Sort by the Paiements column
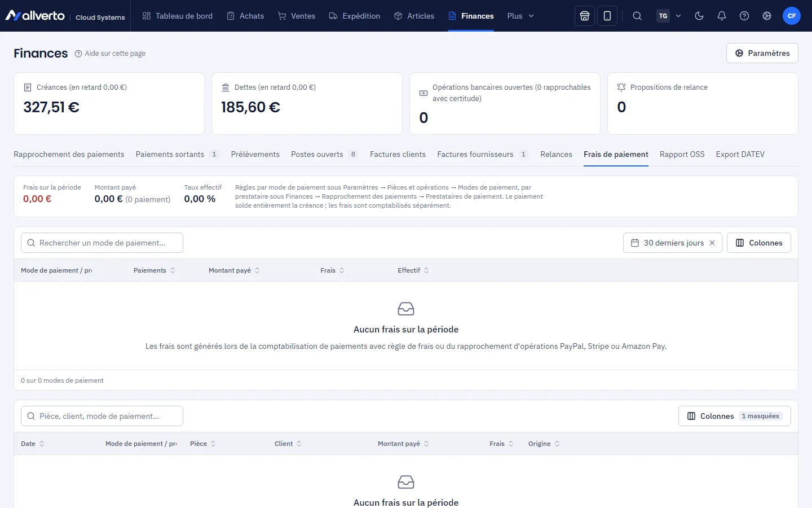 (155, 270)
